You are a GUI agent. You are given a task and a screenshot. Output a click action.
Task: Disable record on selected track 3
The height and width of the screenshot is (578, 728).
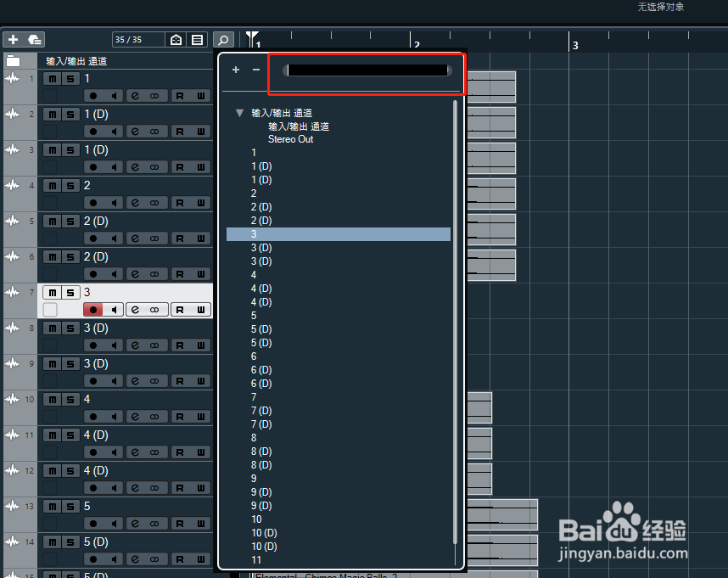93,310
